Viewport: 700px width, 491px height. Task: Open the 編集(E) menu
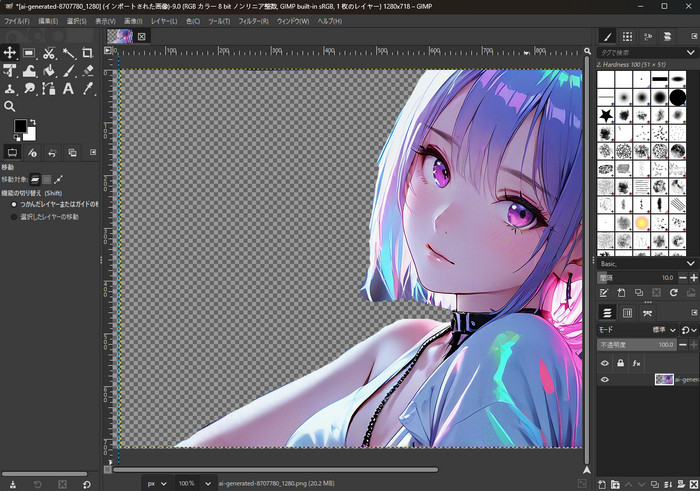click(x=48, y=21)
